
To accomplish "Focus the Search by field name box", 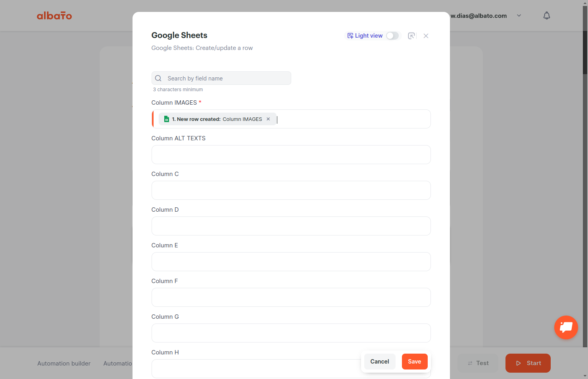I will pos(221,78).
